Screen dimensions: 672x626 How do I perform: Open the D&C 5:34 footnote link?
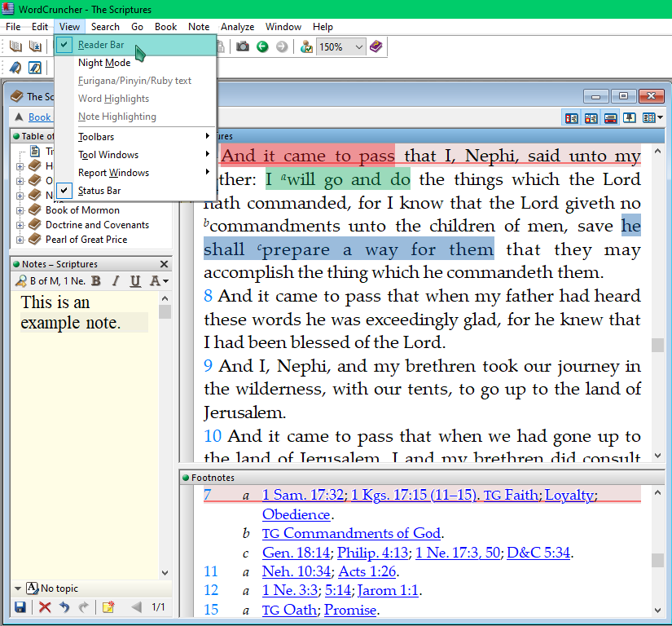click(x=538, y=553)
